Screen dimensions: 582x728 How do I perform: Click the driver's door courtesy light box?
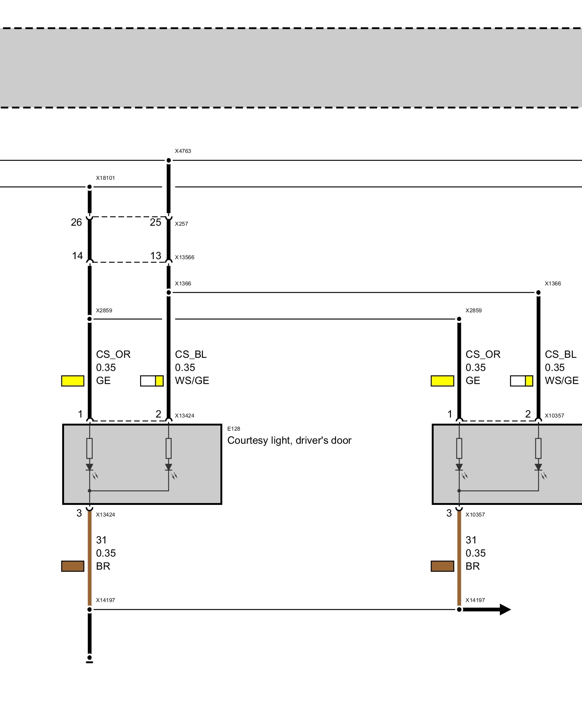(142, 464)
